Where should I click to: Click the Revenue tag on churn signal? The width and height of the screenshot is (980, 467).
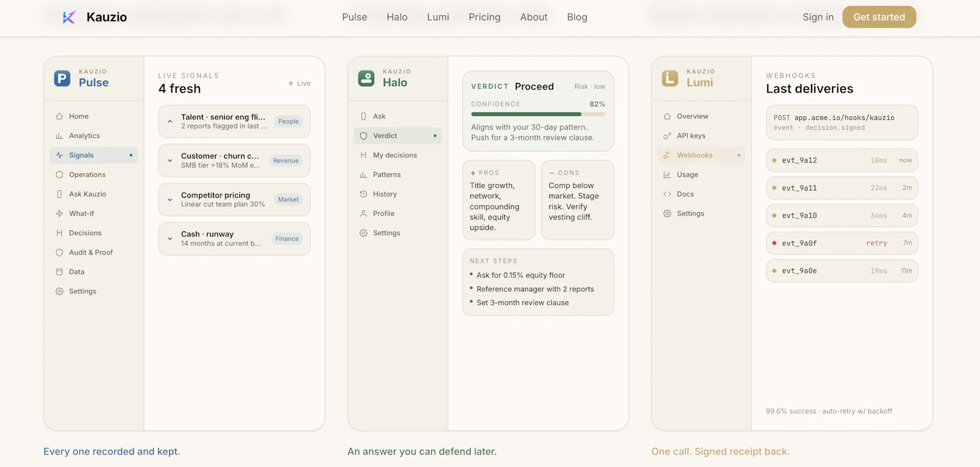(286, 160)
